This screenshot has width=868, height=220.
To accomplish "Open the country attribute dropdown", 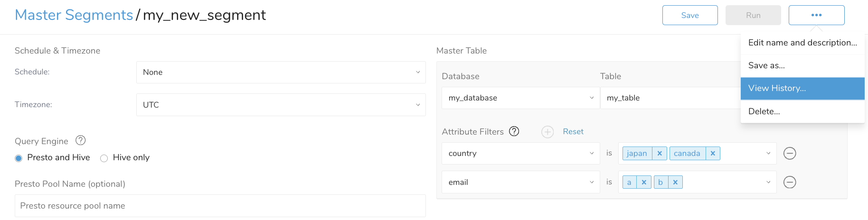I will (520, 154).
